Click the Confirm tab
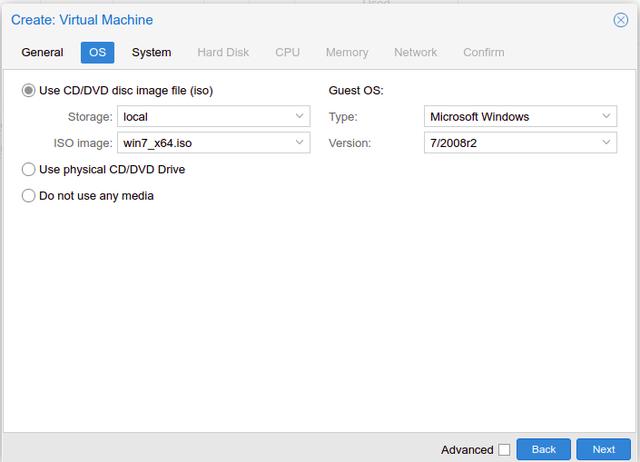The height and width of the screenshot is (462, 640). coord(484,52)
